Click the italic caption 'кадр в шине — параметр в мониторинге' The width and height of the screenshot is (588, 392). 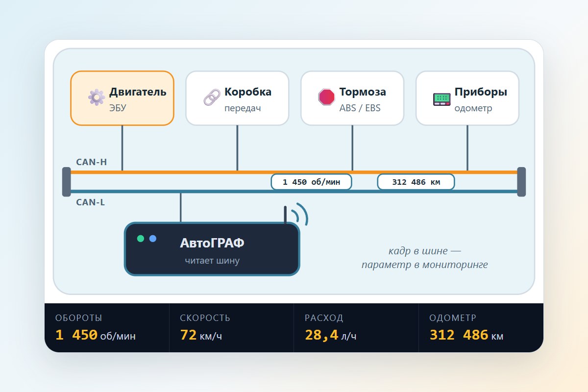point(425,258)
